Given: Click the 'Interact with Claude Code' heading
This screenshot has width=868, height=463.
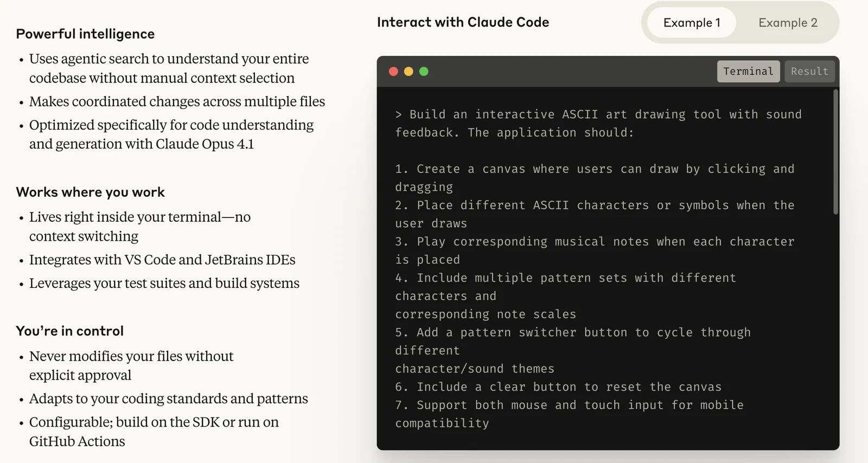Looking at the screenshot, I should click(463, 22).
